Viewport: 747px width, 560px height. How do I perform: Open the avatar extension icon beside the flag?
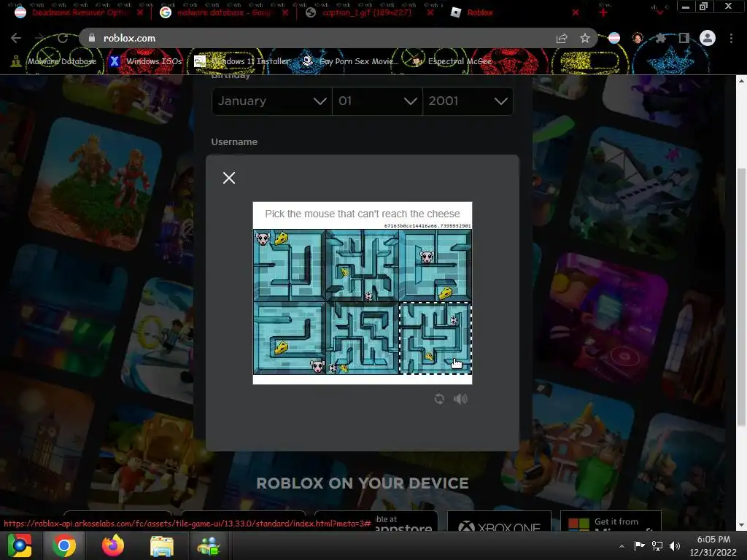[638, 38]
